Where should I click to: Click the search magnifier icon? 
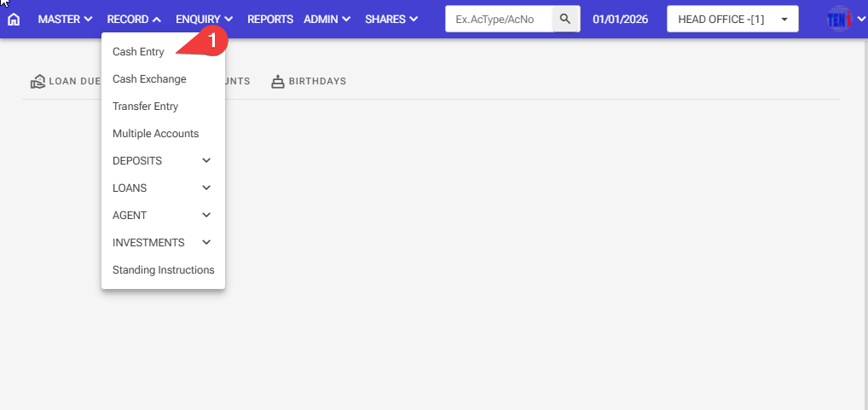pos(565,19)
